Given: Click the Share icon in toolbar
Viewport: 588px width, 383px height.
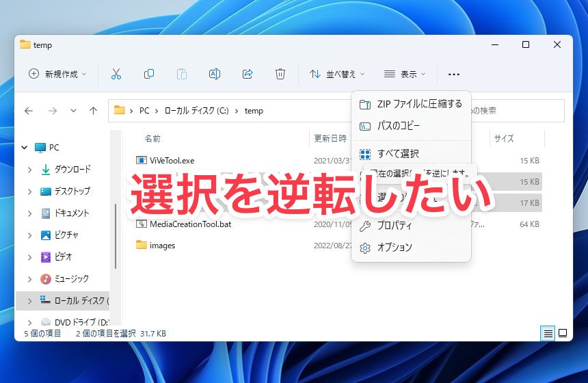Looking at the screenshot, I should (248, 74).
